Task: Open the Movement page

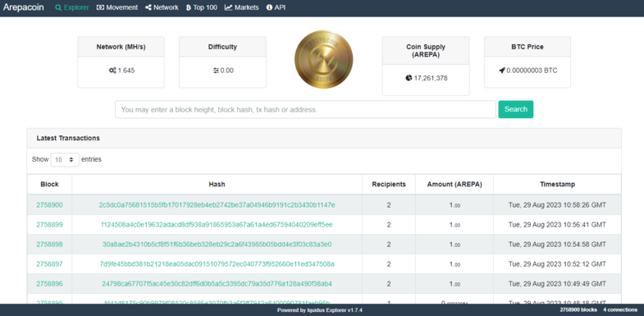Action: click(117, 7)
